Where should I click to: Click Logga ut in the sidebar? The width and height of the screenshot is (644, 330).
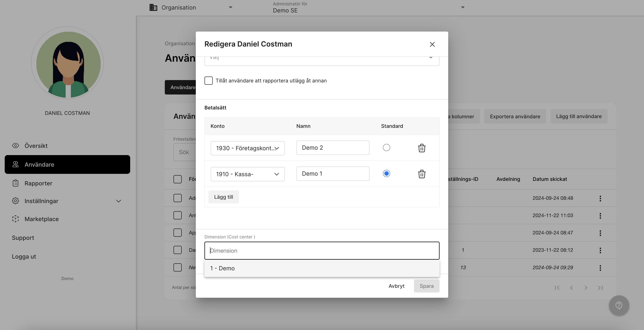pos(24,256)
